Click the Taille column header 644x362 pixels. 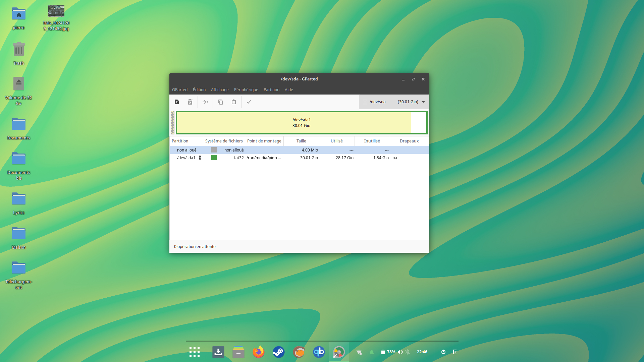(301, 141)
